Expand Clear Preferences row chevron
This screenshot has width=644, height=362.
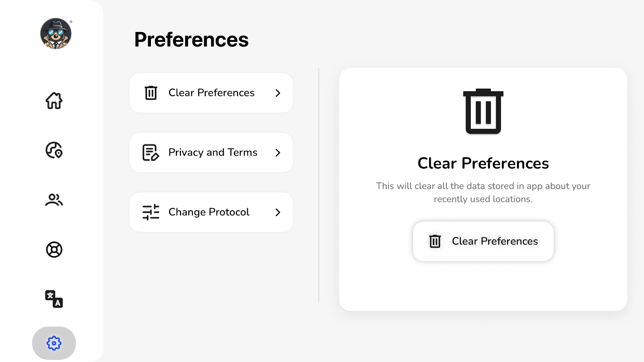pos(278,93)
